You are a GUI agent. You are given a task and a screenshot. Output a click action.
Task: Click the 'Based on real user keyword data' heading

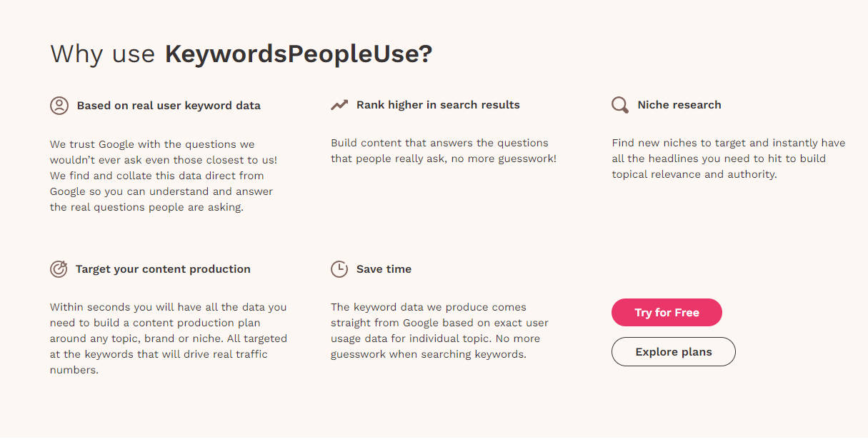pyautogui.click(x=169, y=104)
